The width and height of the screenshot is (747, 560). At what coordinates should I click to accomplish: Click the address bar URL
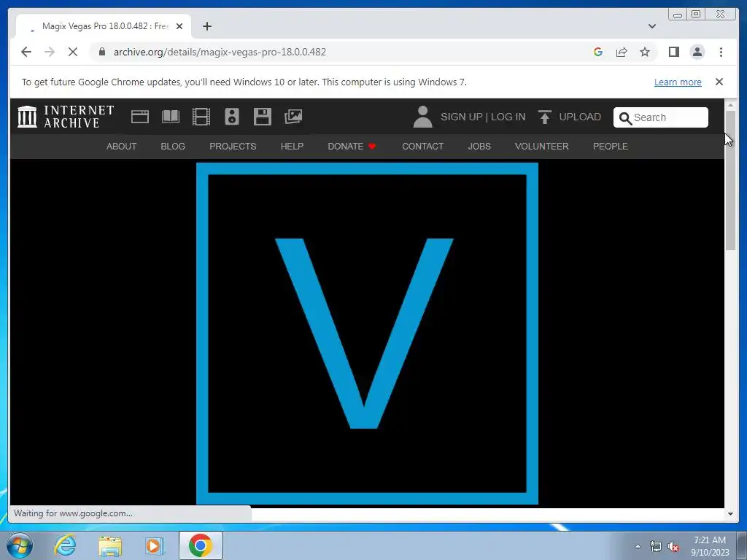[x=220, y=52]
